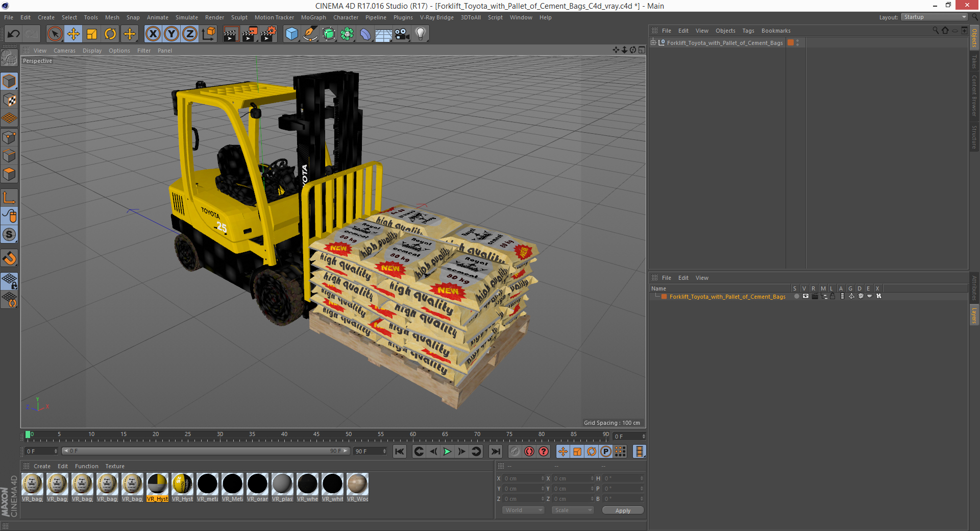This screenshot has height=531, width=980.
Task: Play animation forward
Action: [x=447, y=451]
